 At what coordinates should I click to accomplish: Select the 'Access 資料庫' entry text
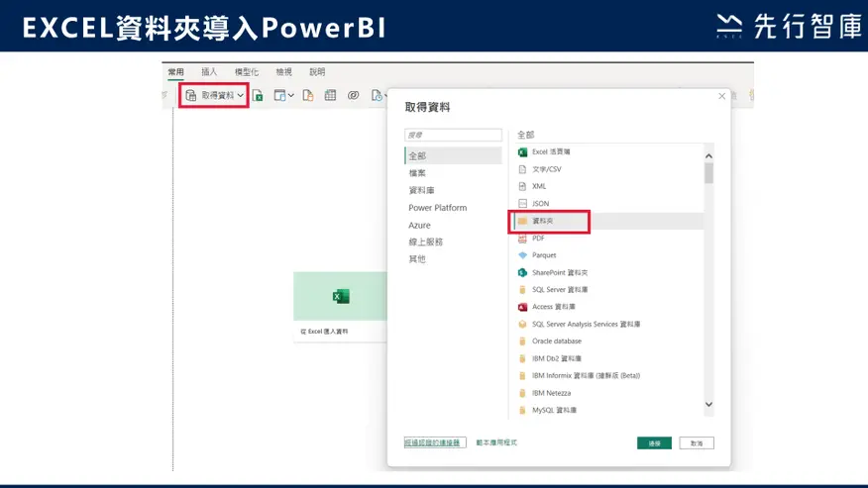[554, 307]
